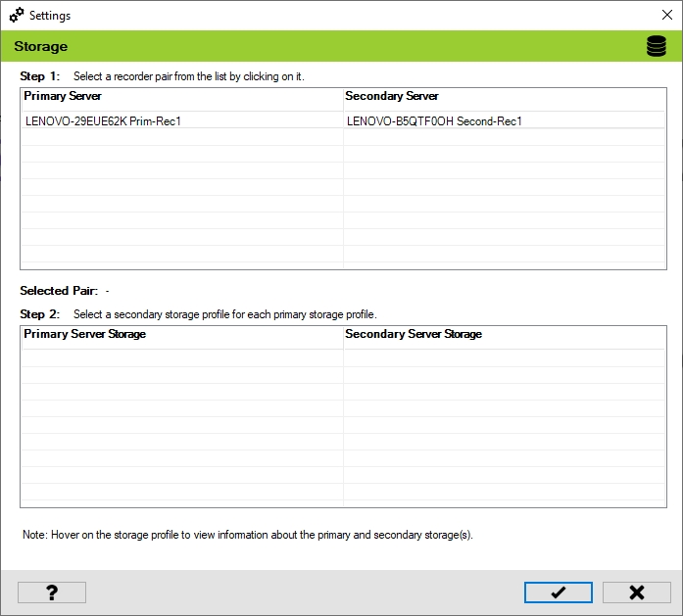
Task: Click the storage database icon in header
Action: click(x=656, y=47)
